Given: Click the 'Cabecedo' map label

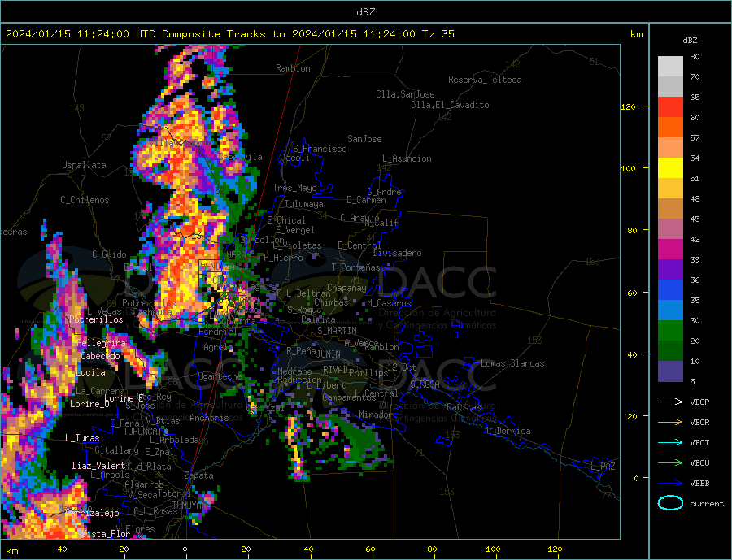Looking at the screenshot, I should point(100,356).
